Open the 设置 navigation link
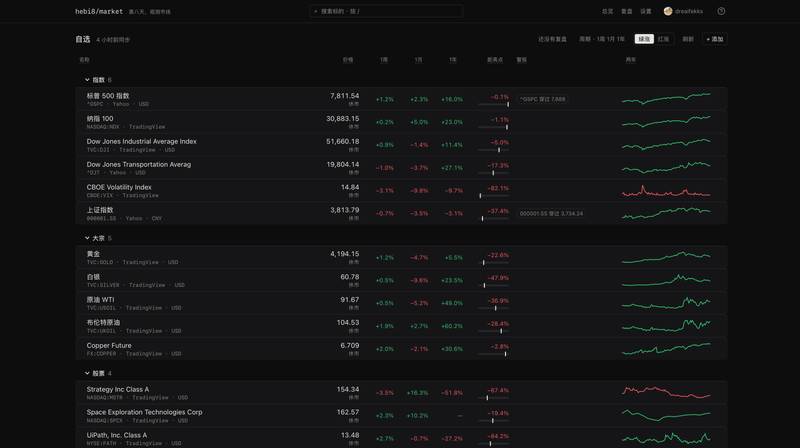 (646, 11)
